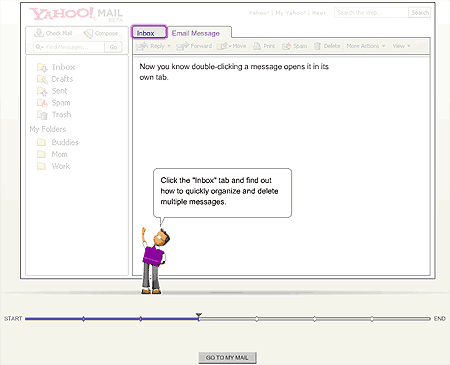Viewport: 450px width, 365px height.
Task: Click the Delete toolbar label
Action: point(332,46)
